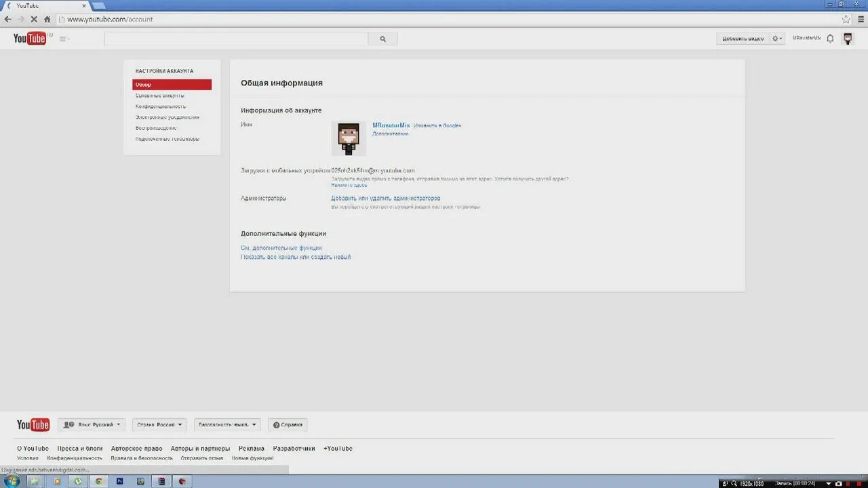Click the browser forward arrow
Image resolution: width=868 pixels, height=488 pixels.
click(x=20, y=19)
